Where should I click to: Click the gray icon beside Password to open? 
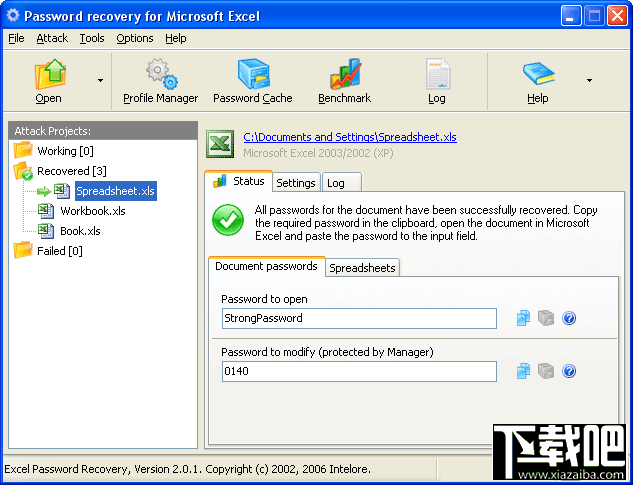point(546,318)
